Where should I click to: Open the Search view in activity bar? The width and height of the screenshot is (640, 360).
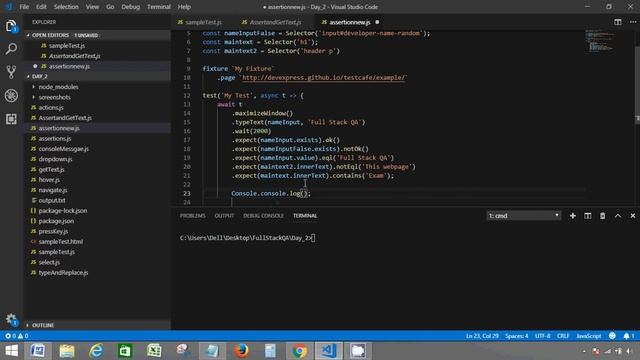[11, 49]
